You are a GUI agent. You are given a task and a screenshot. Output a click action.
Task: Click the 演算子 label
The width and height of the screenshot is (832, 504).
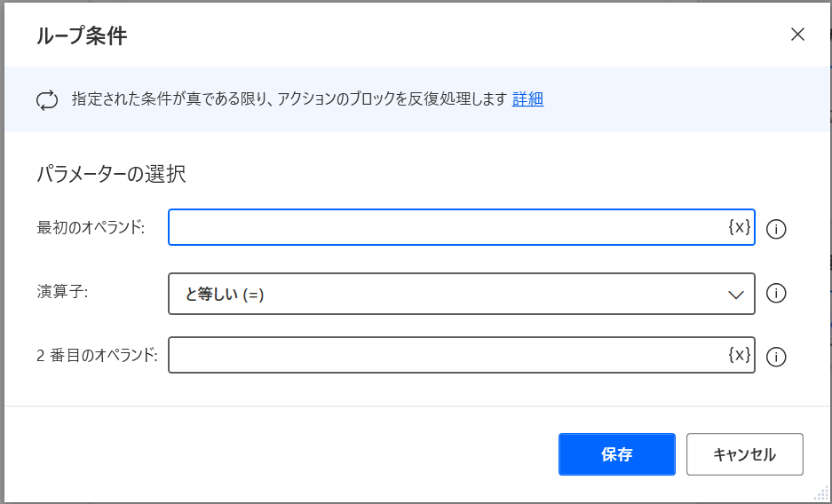point(63,292)
